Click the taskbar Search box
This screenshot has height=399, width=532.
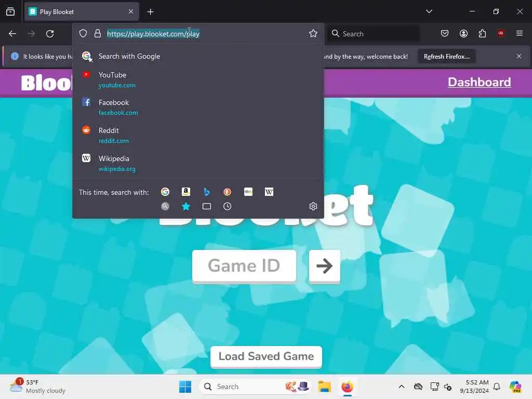pos(255,387)
